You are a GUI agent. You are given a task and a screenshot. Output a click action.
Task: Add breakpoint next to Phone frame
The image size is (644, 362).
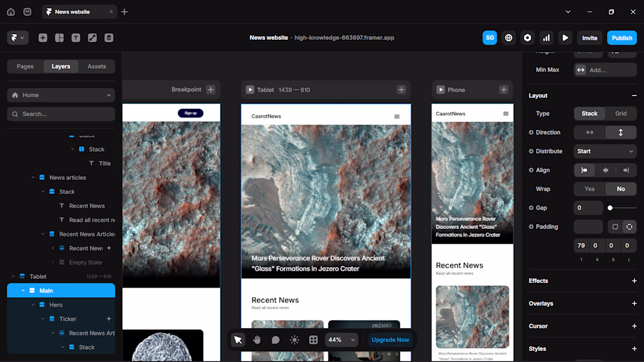tap(503, 90)
